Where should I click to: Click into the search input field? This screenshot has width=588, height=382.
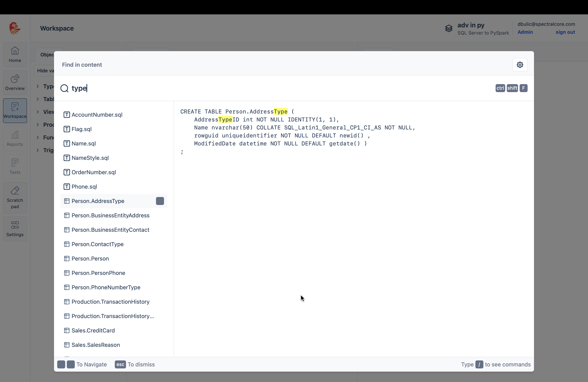(272, 88)
